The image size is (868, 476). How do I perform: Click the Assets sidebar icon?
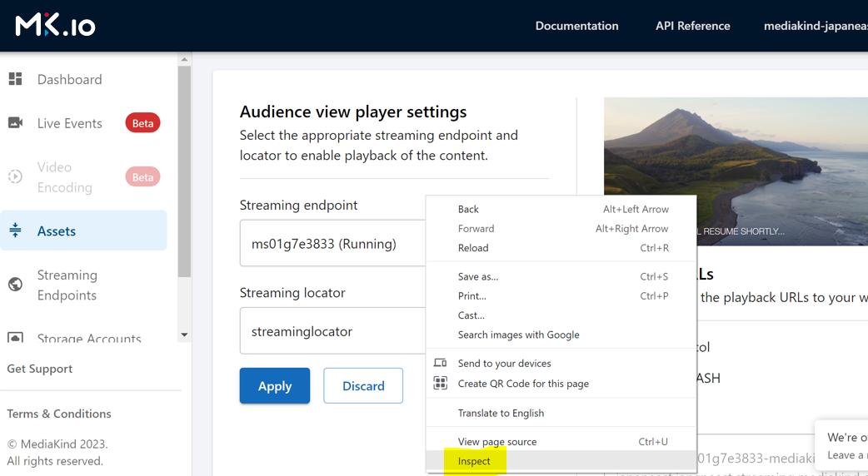pyautogui.click(x=16, y=231)
